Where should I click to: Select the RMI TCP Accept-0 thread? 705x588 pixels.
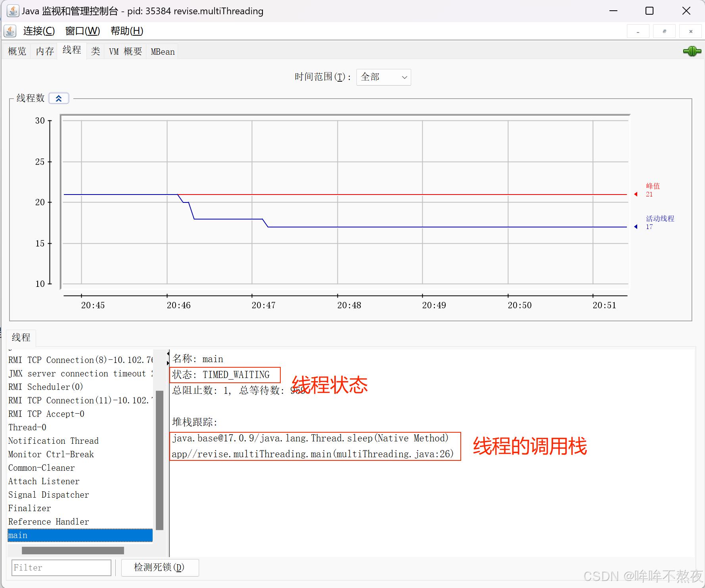coord(80,414)
